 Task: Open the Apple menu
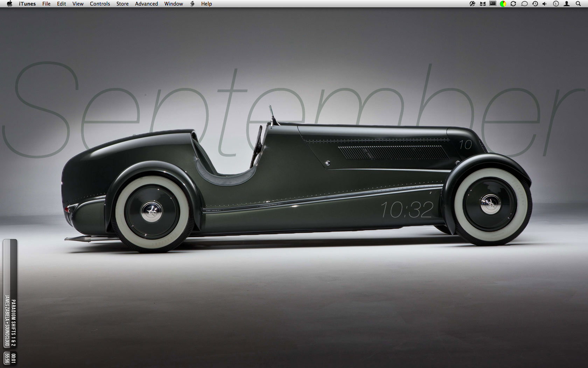pyautogui.click(x=9, y=4)
